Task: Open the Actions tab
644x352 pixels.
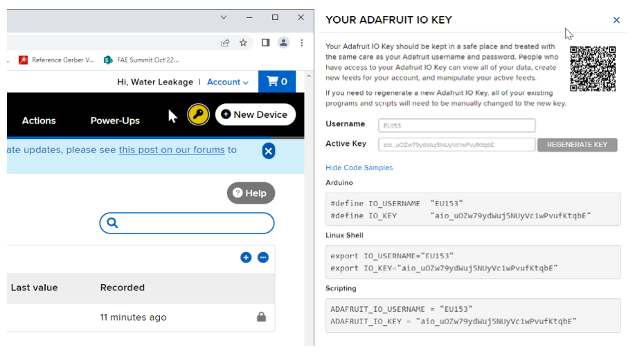Action: (39, 121)
